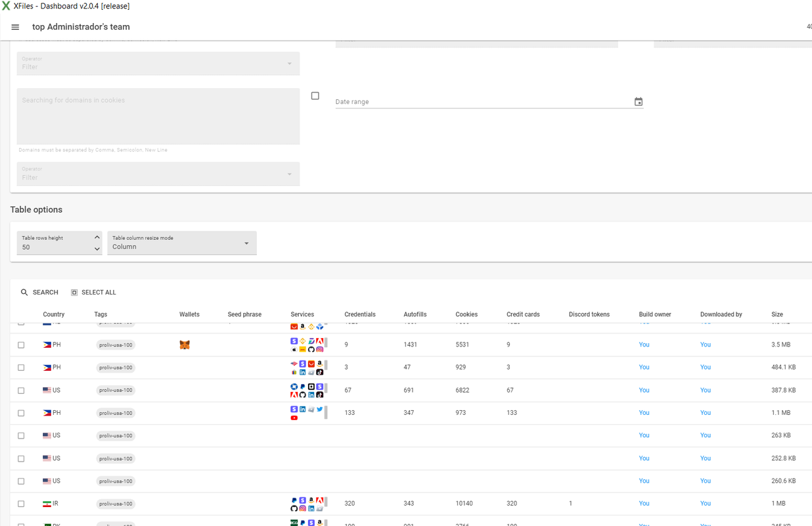This screenshot has width=812, height=526.
Task: Tick the checkbox for the IR row
Action: point(21,504)
